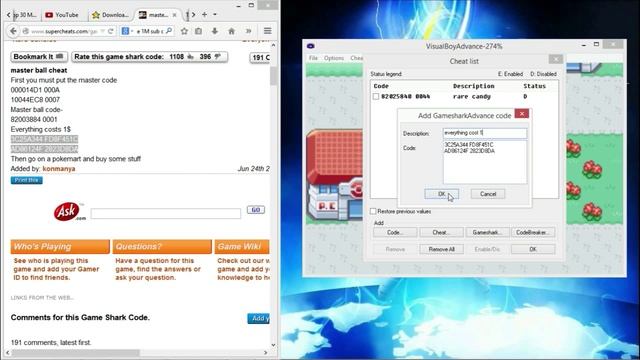Screen dimensions: 640x360
Task: Cancel the Add GamesharkAdvance code dialog
Action: [488, 194]
